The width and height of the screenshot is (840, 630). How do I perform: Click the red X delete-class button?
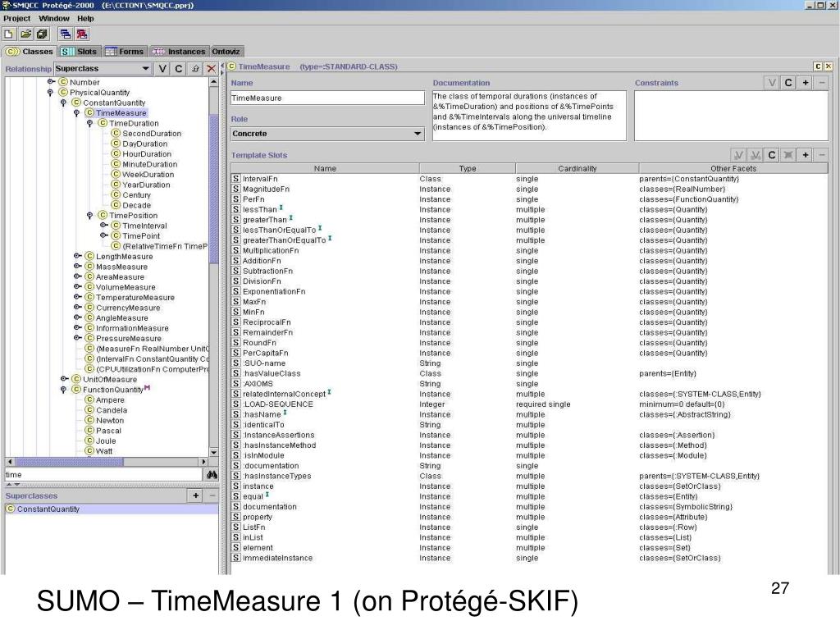(211, 69)
